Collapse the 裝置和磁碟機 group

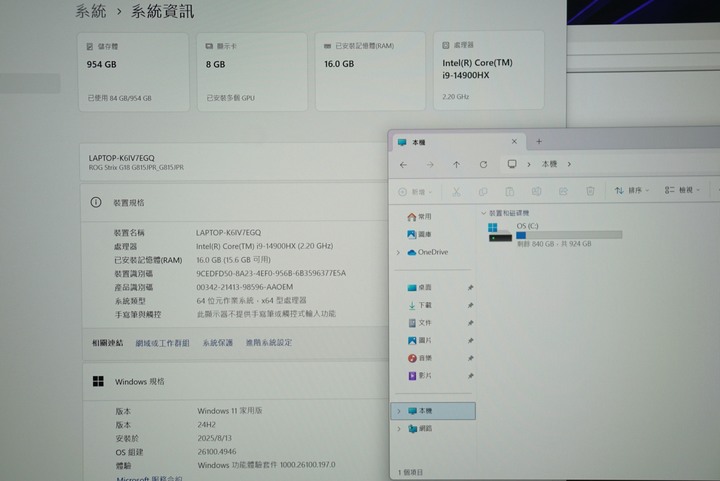click(x=484, y=213)
